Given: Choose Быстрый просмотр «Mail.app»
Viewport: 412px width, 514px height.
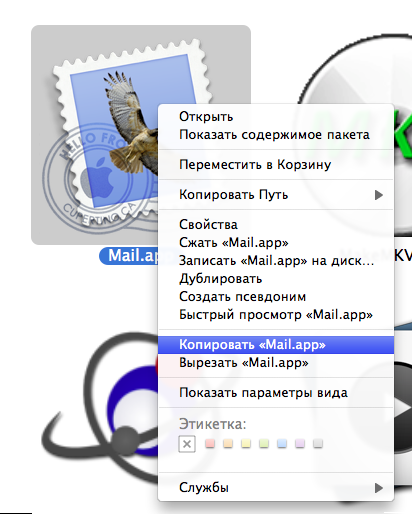Looking at the screenshot, I should click(x=275, y=314).
